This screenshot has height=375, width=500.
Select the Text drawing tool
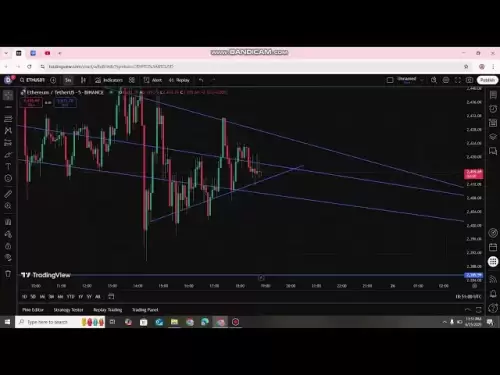[x=8, y=166]
